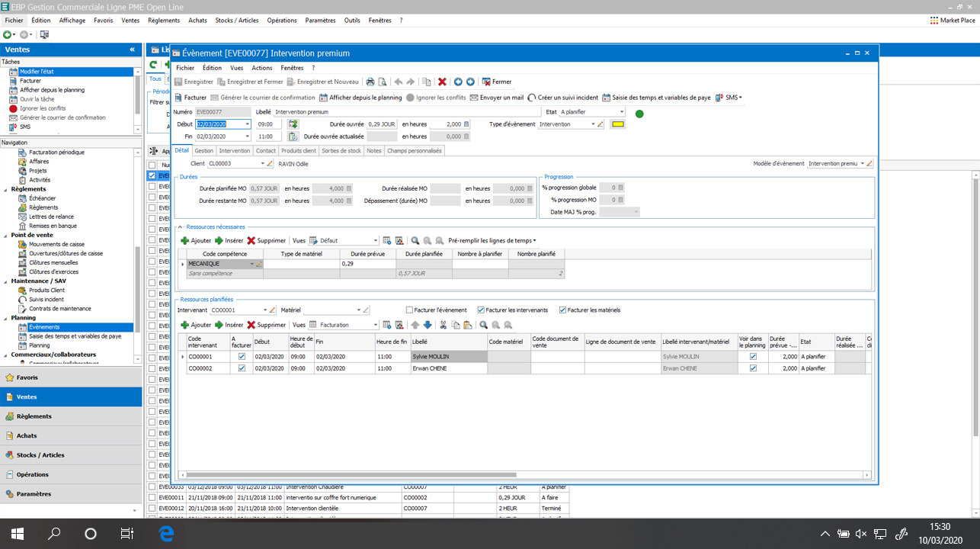The width and height of the screenshot is (980, 549).
Task: Enable the Facturer l'évènement checkbox
Action: click(410, 310)
